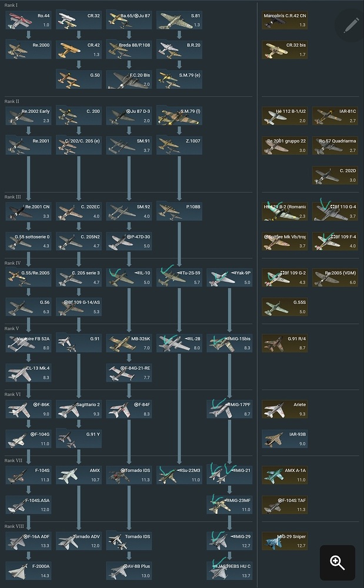Select the F-104S.ASA jet
364x588 pixels.
(x=28, y=505)
